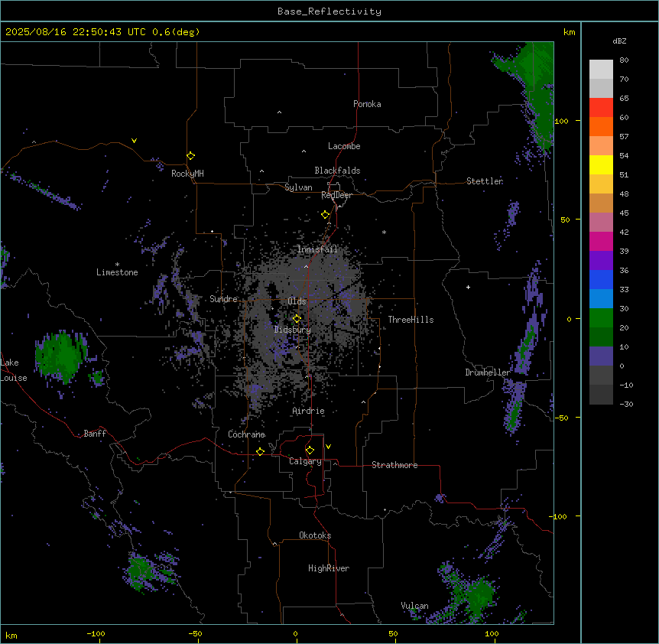The image size is (659, 644).
Task: Select the Blackfalds town label
Action: [x=337, y=171]
